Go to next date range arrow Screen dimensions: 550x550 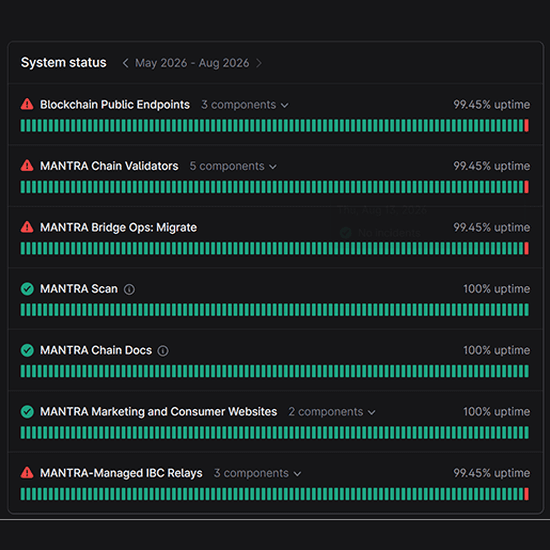[x=259, y=63]
